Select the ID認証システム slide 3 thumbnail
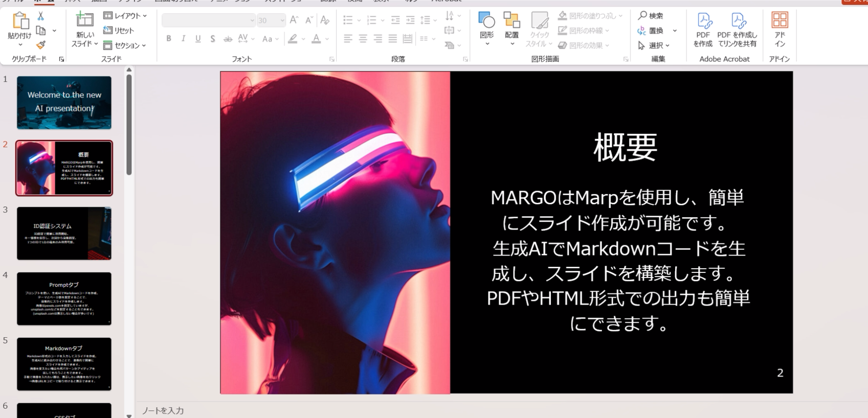Screen dimensions: 868x418 64,234
